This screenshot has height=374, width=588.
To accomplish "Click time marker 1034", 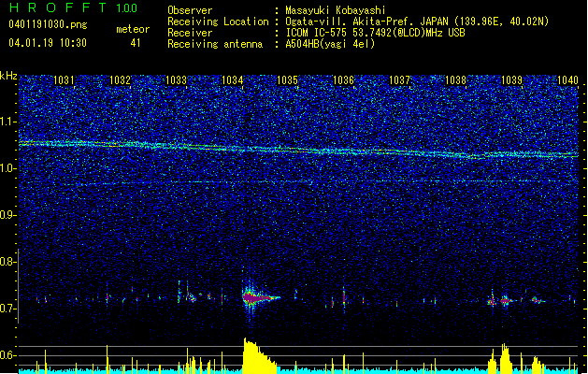I will 232,79.
